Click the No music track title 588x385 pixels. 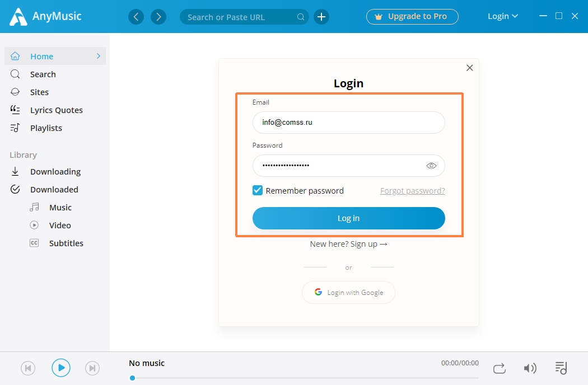click(x=147, y=363)
